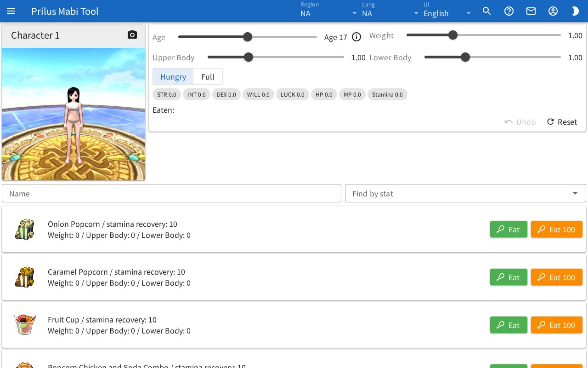Click the DEX 0.0 stat chip
The image size is (588, 368).
tap(226, 94)
